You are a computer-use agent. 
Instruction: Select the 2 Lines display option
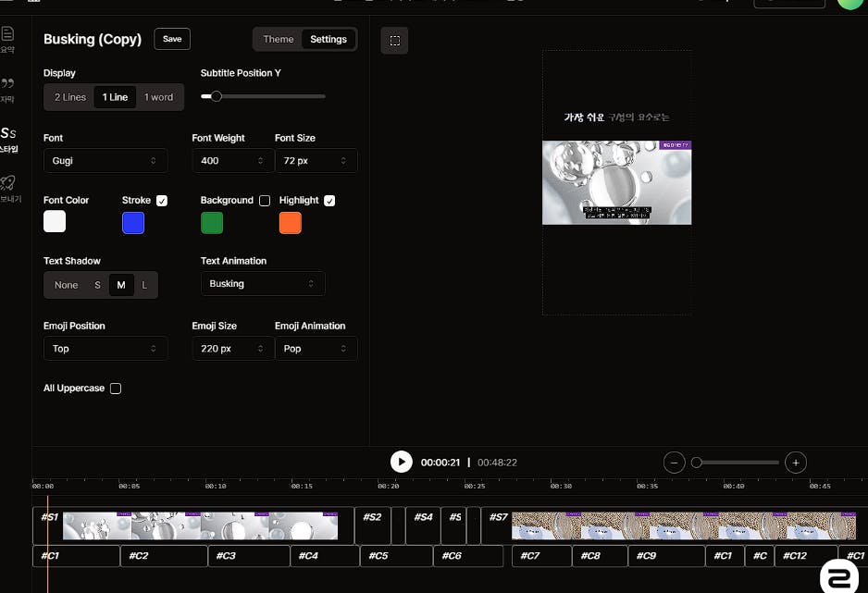[70, 97]
